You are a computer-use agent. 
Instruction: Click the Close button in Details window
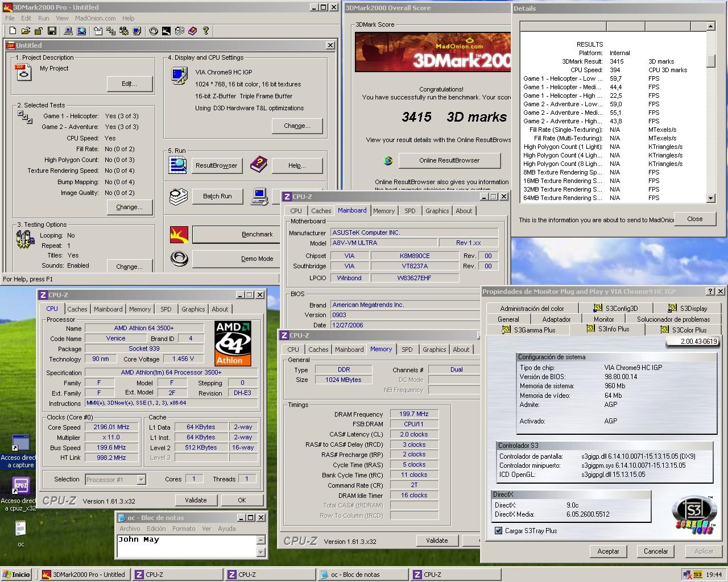tap(694, 219)
